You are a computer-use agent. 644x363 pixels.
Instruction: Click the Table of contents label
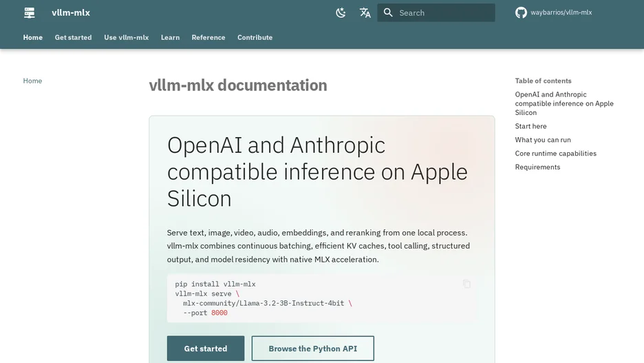tap(543, 81)
